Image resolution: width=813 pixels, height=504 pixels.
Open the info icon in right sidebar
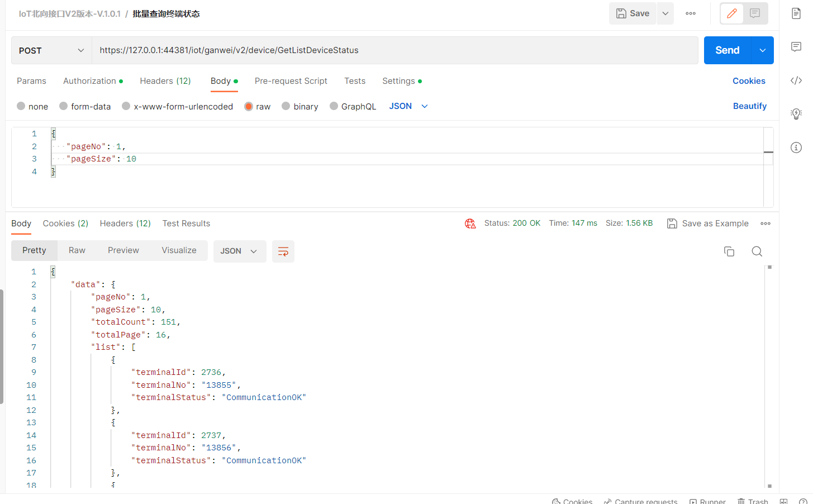(796, 148)
